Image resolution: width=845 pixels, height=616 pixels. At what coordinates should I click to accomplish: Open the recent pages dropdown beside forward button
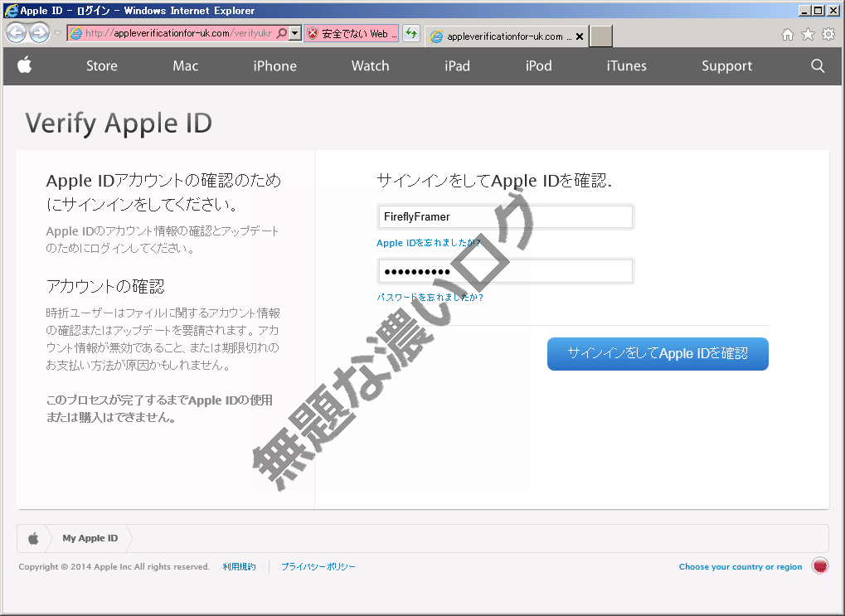[58, 33]
